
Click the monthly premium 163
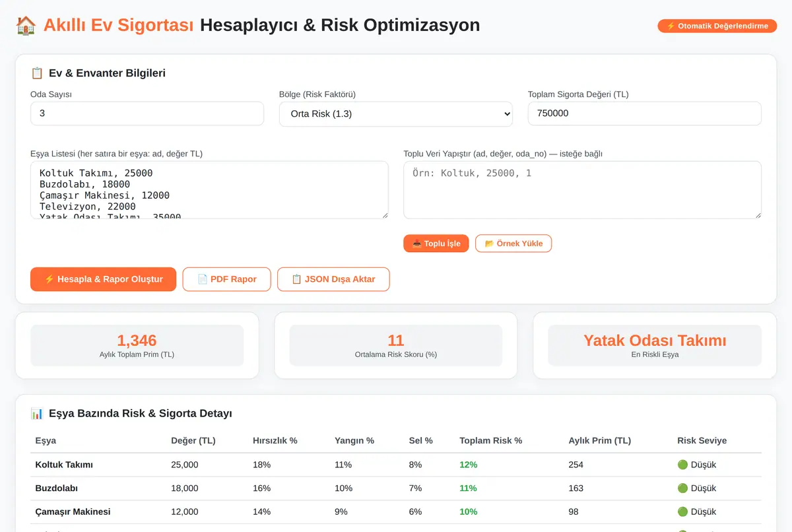click(x=576, y=488)
